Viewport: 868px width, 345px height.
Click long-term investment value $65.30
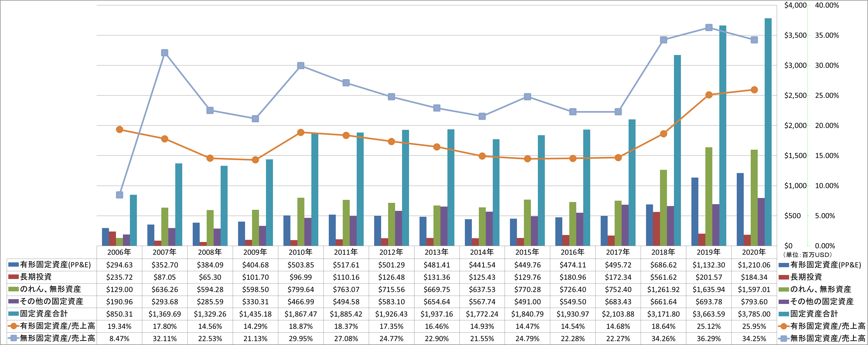point(210,277)
